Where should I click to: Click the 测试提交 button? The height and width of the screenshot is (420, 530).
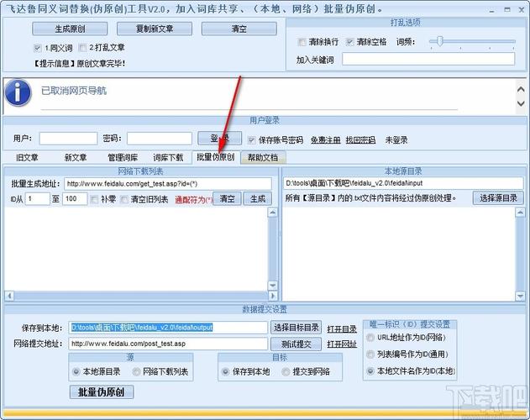click(296, 344)
